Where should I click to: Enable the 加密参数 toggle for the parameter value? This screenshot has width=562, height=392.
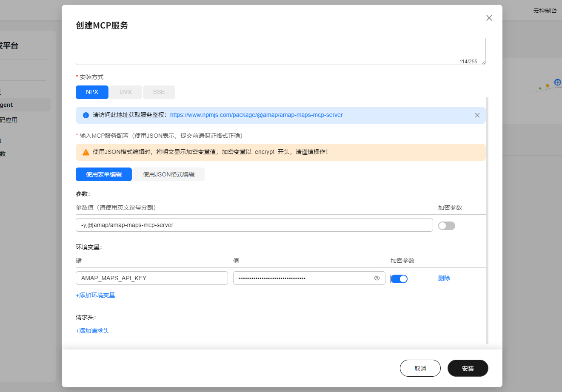coord(447,225)
